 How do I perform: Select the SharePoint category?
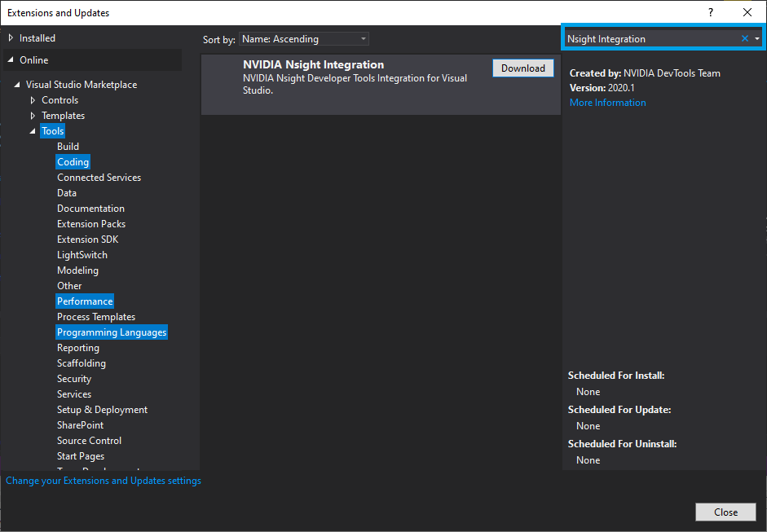coord(80,425)
